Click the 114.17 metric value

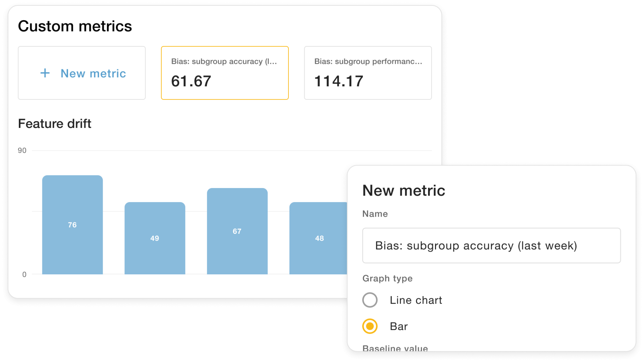[339, 81]
